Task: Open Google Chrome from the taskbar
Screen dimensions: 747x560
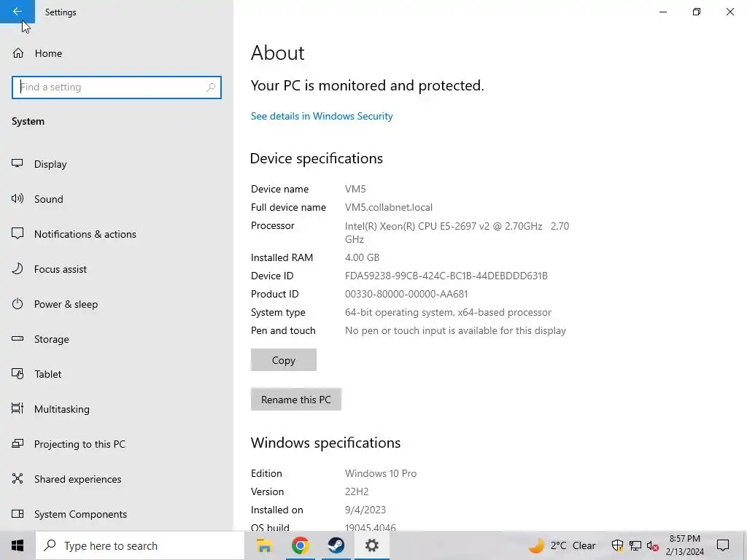Action: coord(300,545)
